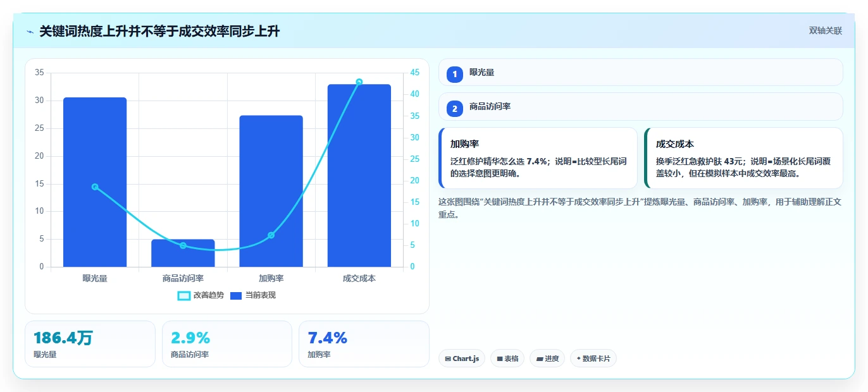The width and height of the screenshot is (868, 392).
Task: Click x-axis label 曝光量
Action: point(95,278)
